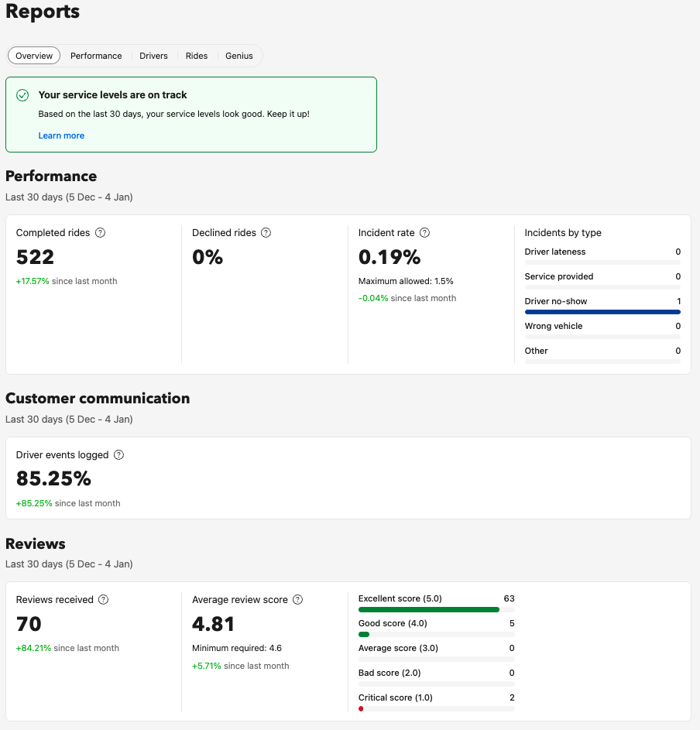The width and height of the screenshot is (700, 730).
Task: Click the question mark next to Incident rate
Action: click(x=424, y=233)
